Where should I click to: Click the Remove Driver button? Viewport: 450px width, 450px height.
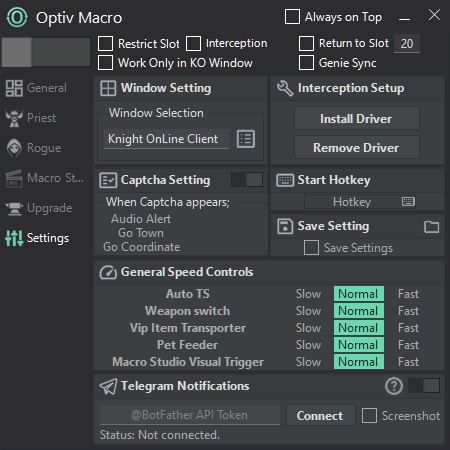[357, 147]
